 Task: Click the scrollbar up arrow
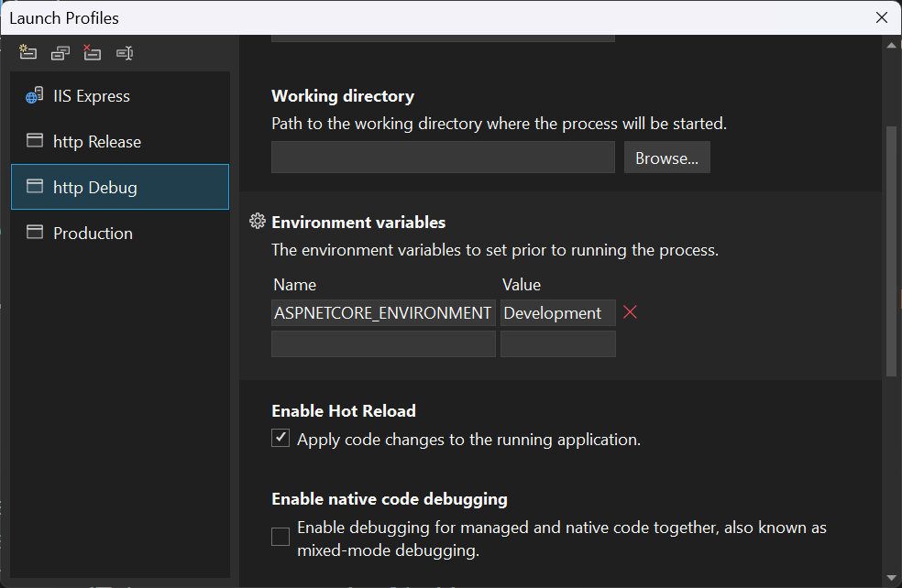(x=892, y=44)
